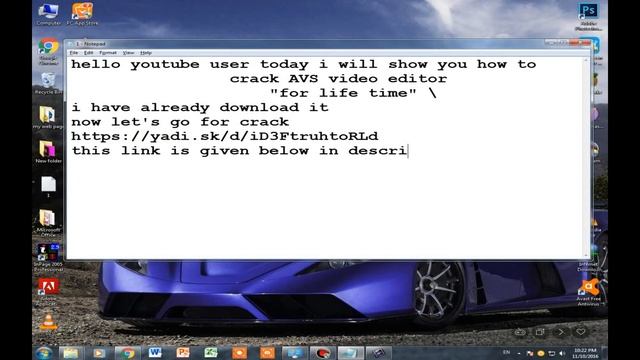The width and height of the screenshot is (640, 360).
Task: Click the monitor-shaped taskbar icon
Action: [295, 353]
